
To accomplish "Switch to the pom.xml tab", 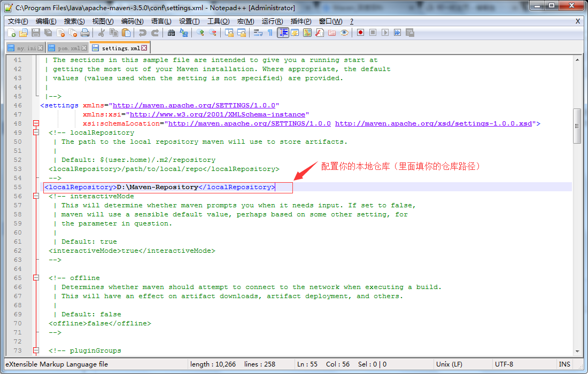I will [68, 48].
